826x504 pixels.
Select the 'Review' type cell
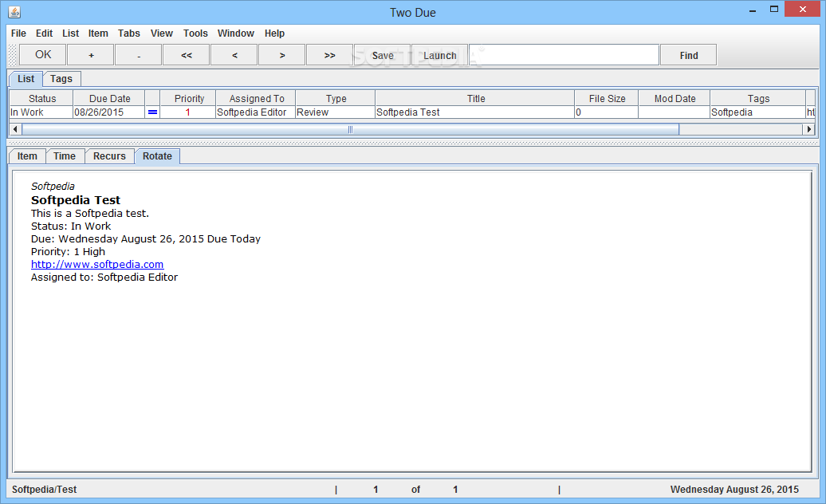coord(335,112)
